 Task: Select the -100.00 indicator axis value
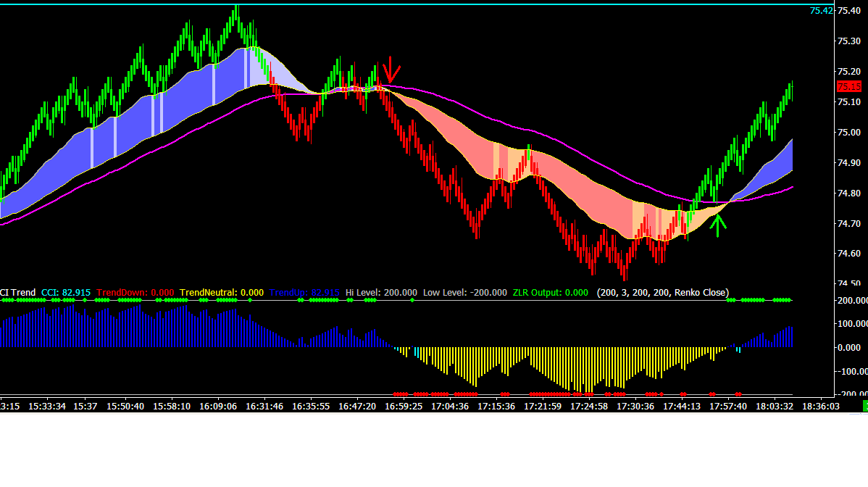853,371
